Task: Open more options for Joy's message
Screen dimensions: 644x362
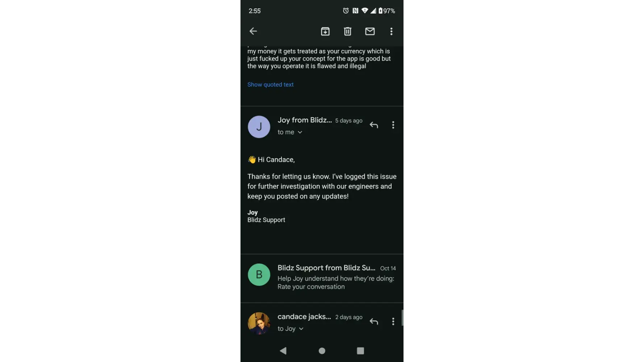Action: (393, 125)
